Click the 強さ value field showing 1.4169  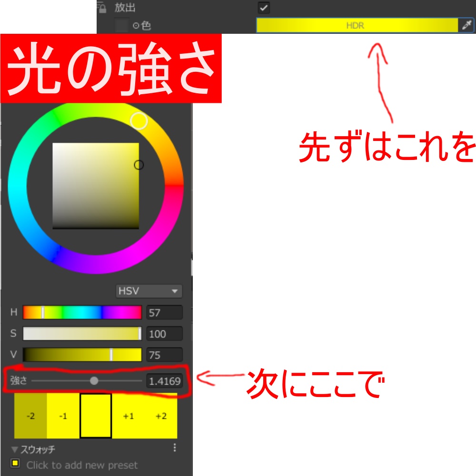(x=164, y=381)
